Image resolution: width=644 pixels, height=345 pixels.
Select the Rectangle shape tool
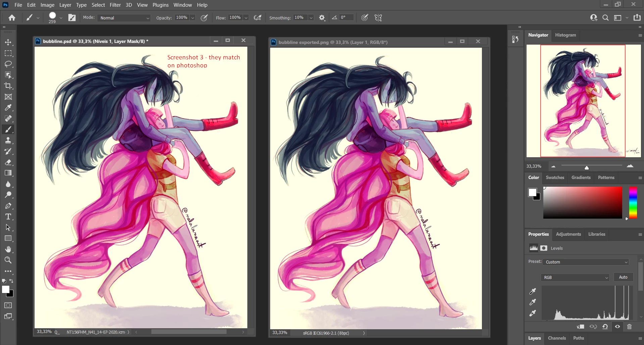[x=8, y=238]
